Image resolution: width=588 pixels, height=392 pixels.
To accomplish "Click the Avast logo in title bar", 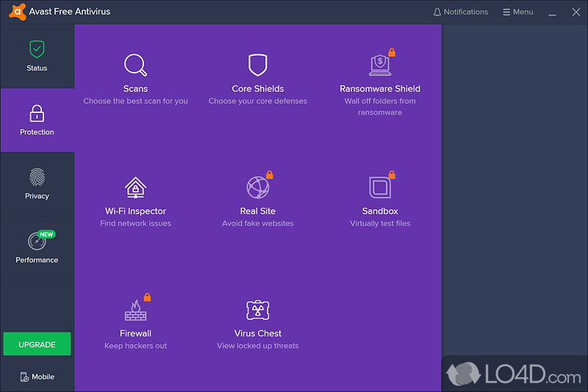I will pyautogui.click(x=17, y=12).
